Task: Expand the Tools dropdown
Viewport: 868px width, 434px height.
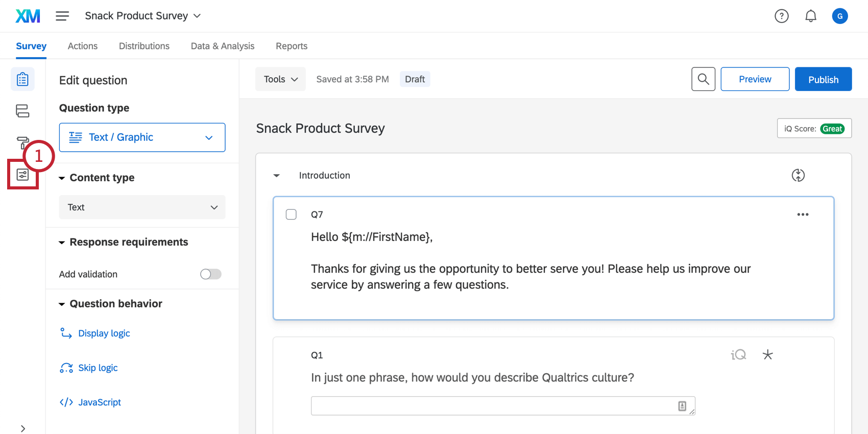Action: point(280,79)
